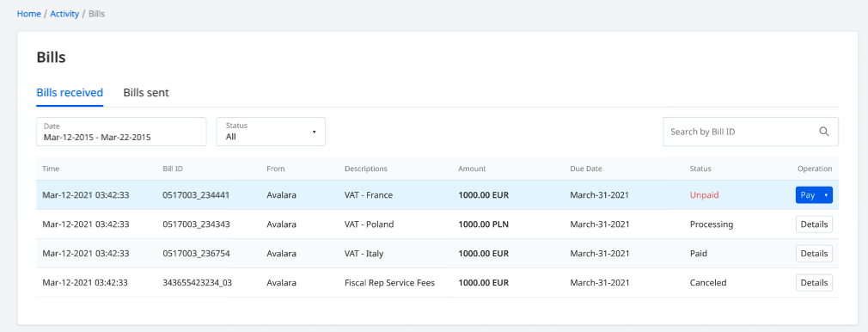The height and width of the screenshot is (332, 868).
Task: Switch to the Bills sent tab
Action: coord(146,93)
